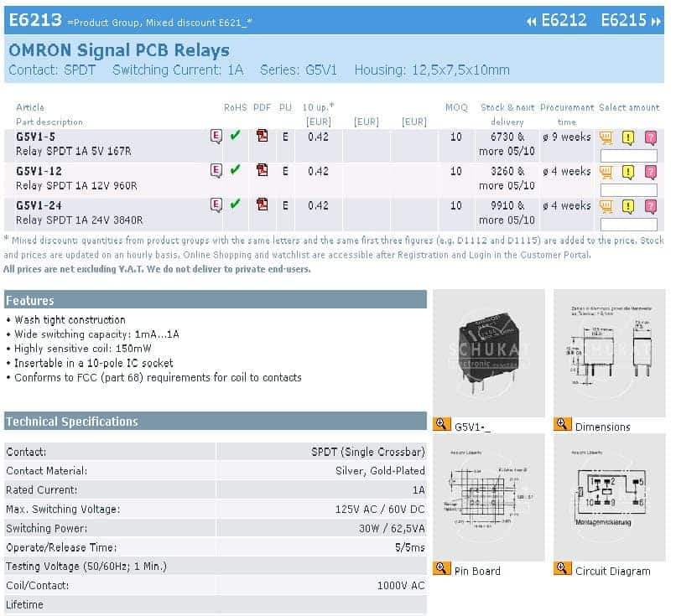Open the G5V1-24 article link

pos(39,205)
